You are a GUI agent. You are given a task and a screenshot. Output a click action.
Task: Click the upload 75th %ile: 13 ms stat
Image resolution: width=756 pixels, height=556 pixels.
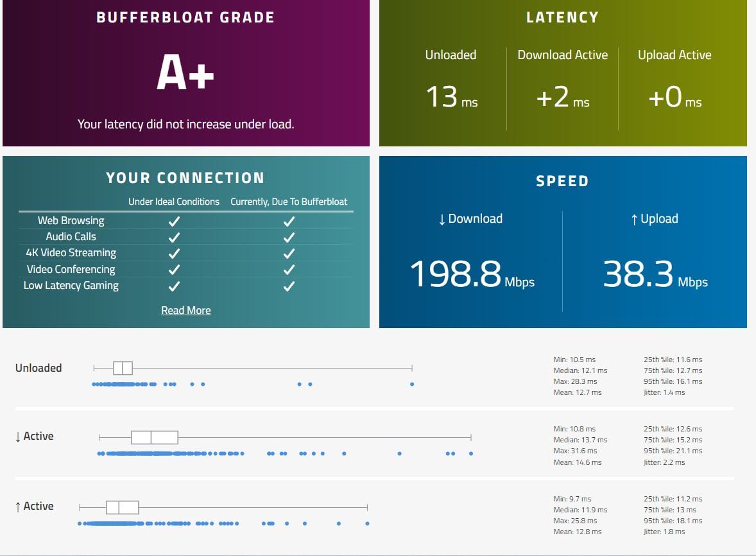tap(670, 510)
